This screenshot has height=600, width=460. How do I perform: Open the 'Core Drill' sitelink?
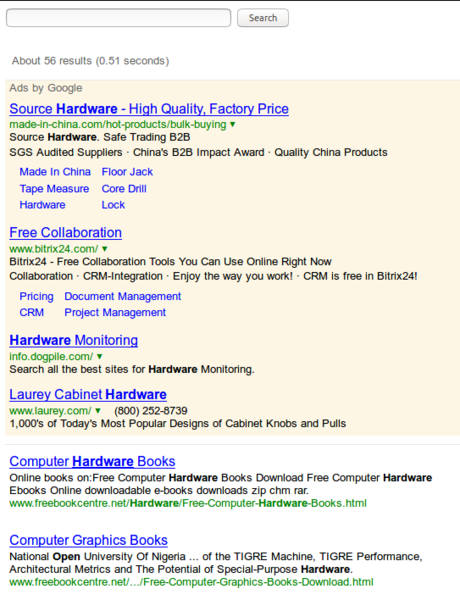tap(124, 189)
